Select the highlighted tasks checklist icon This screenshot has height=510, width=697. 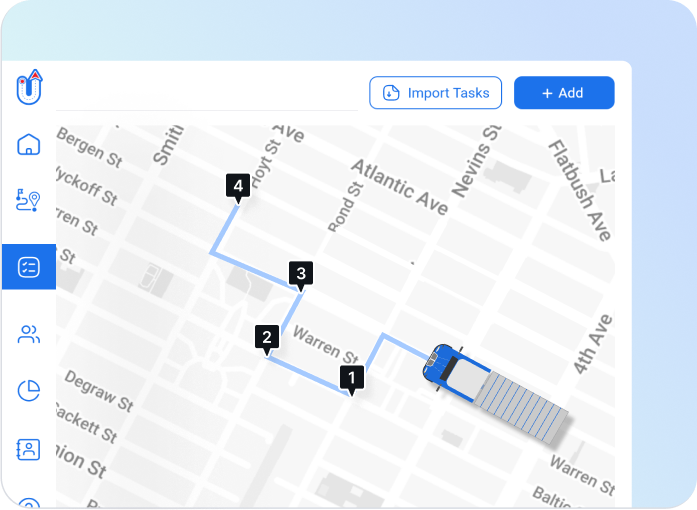coord(29,267)
